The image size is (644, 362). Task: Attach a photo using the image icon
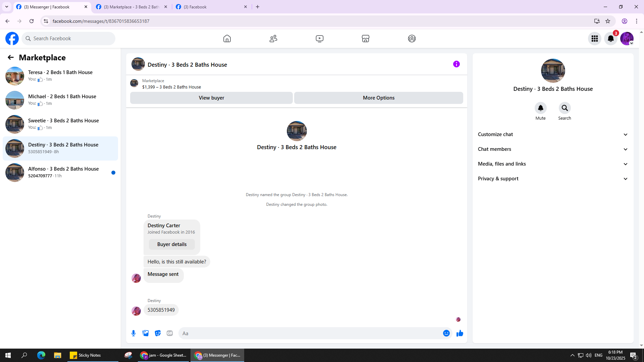tap(146, 333)
